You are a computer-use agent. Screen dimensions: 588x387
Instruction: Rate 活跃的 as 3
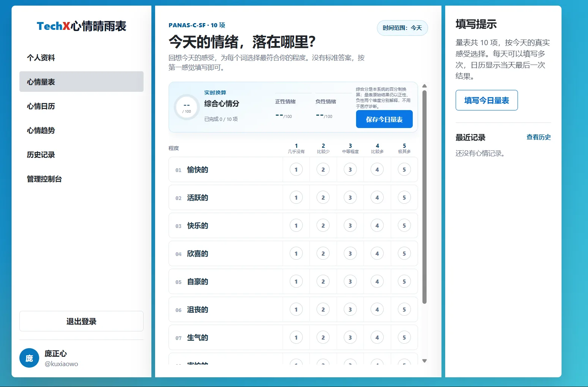pos(350,197)
